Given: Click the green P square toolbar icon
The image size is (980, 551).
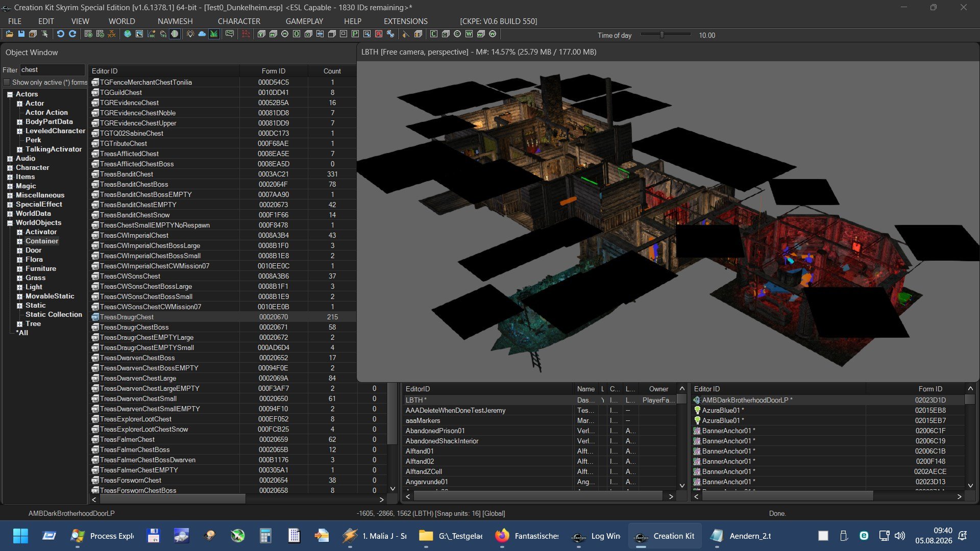Looking at the screenshot, I should point(355,34).
